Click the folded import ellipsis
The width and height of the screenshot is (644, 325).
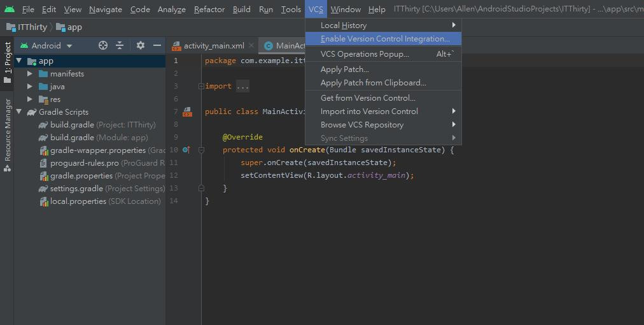[242, 87]
